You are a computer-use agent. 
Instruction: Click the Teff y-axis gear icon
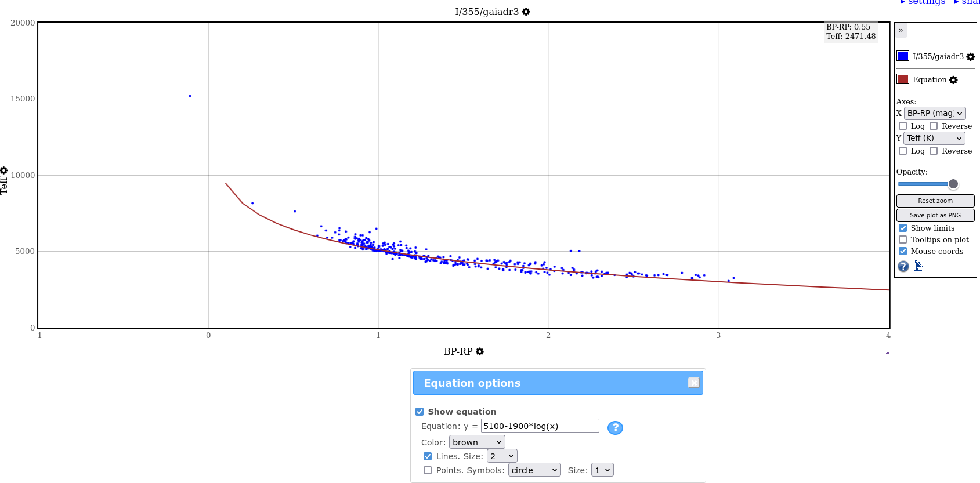[4, 170]
